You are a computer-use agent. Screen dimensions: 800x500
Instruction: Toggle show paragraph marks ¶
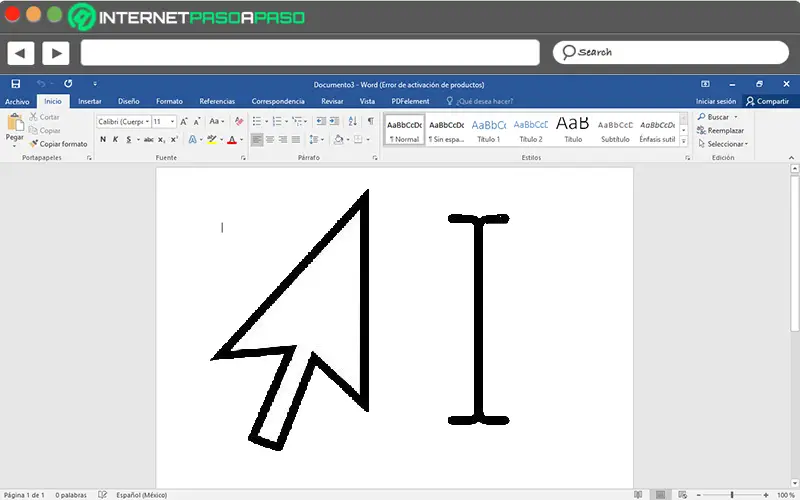click(x=370, y=121)
